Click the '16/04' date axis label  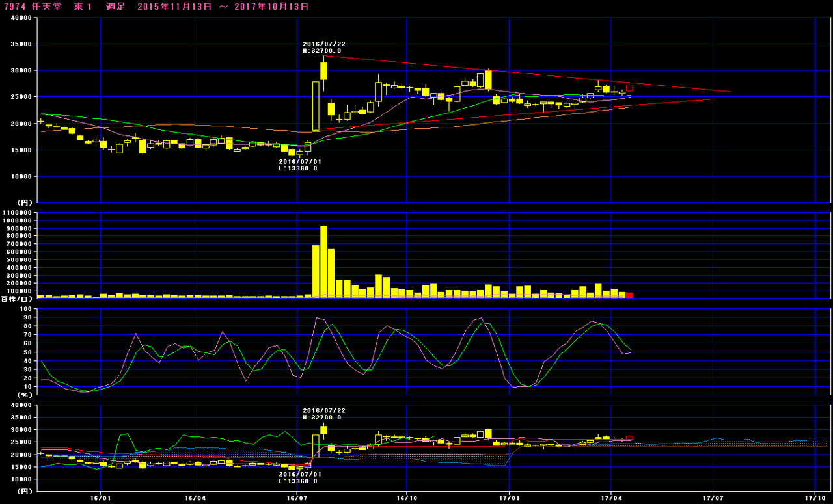(x=195, y=497)
